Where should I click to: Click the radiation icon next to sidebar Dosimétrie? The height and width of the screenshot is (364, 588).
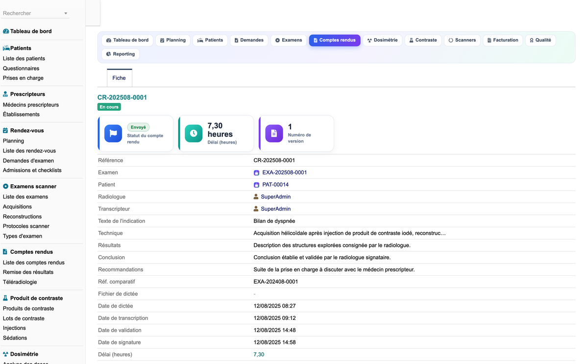tap(6, 354)
